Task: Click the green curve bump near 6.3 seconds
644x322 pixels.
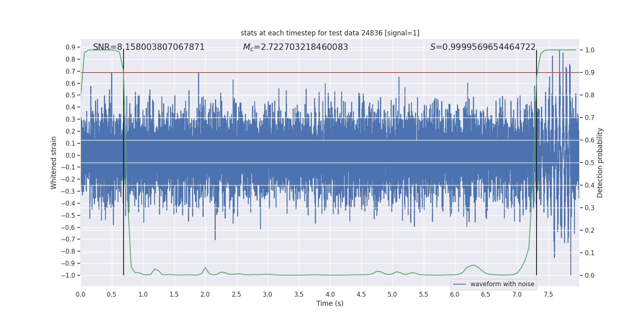Action: (x=474, y=265)
